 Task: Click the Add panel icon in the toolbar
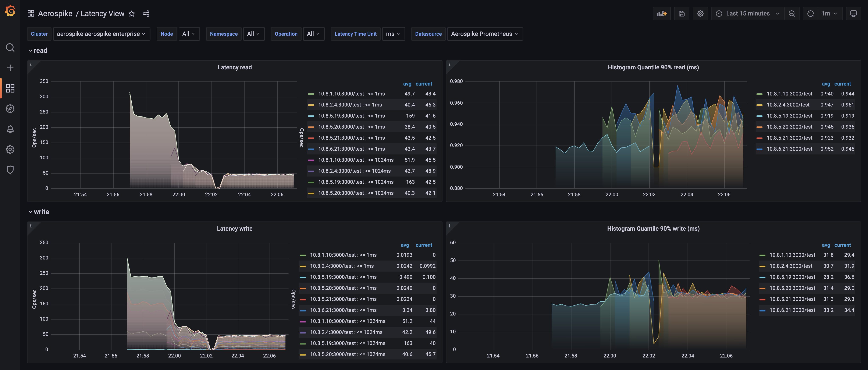click(661, 14)
